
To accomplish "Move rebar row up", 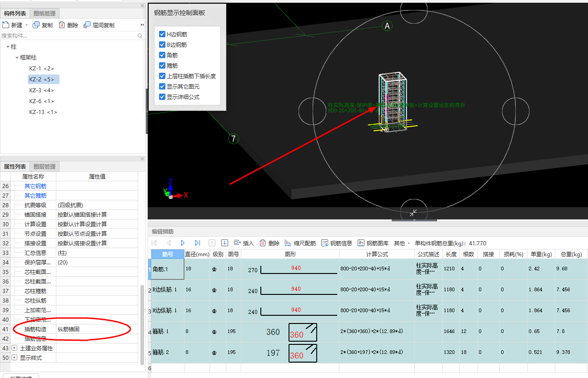I will (212, 243).
